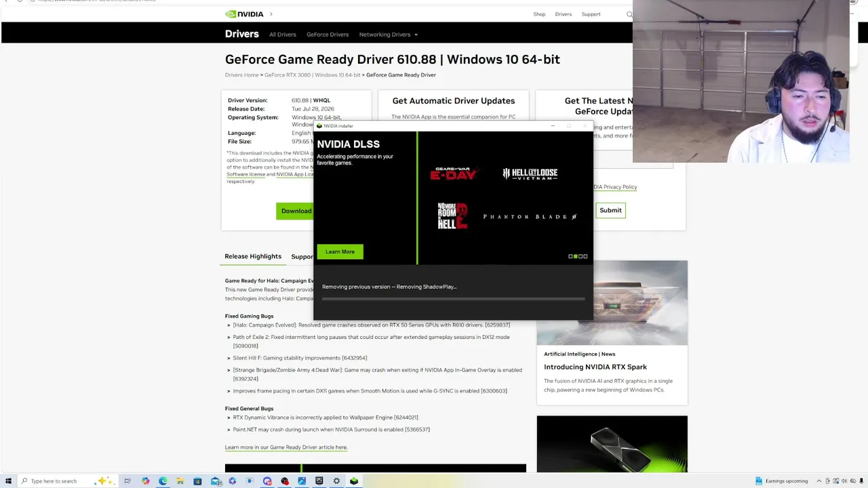Open Microsoft Store from the taskbar

tap(197, 481)
